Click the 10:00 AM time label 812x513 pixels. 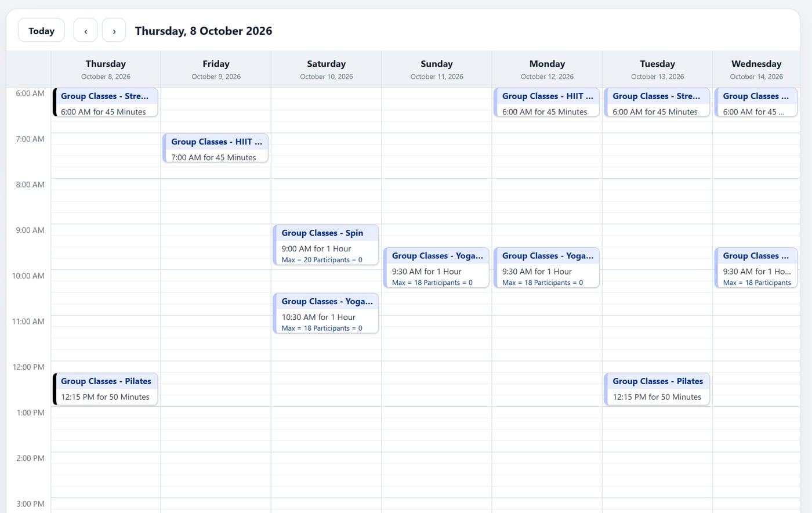tap(28, 276)
